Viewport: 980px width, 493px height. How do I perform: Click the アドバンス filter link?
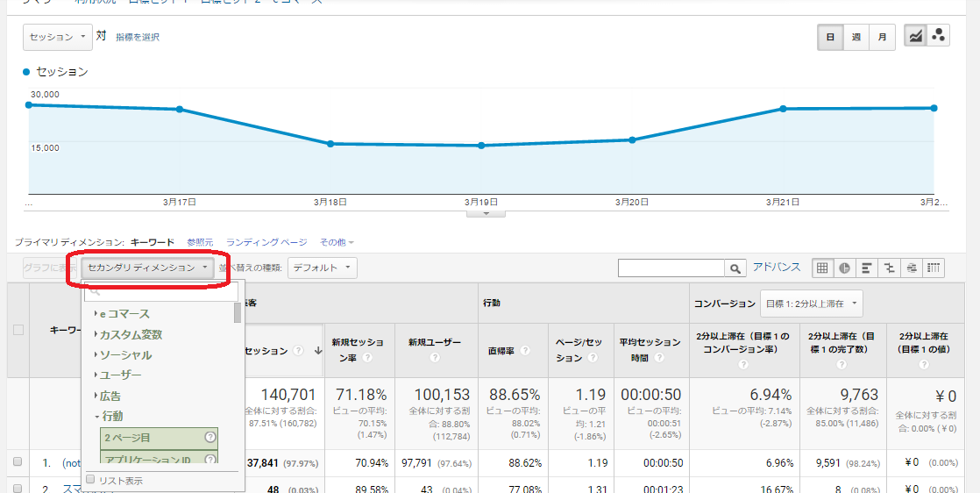[777, 268]
